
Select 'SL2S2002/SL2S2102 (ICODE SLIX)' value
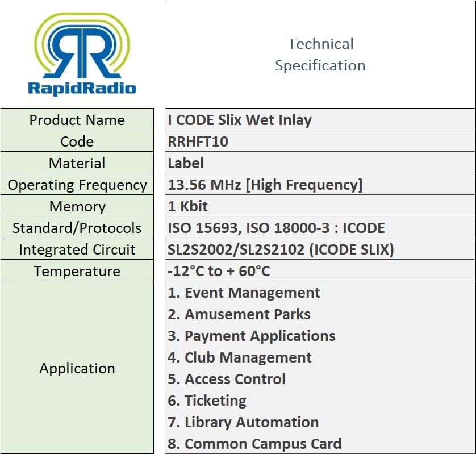281,249
